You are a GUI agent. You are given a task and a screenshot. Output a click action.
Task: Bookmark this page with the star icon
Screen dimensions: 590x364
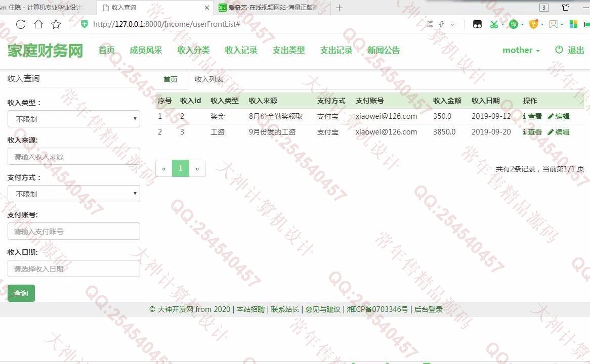[x=56, y=24]
